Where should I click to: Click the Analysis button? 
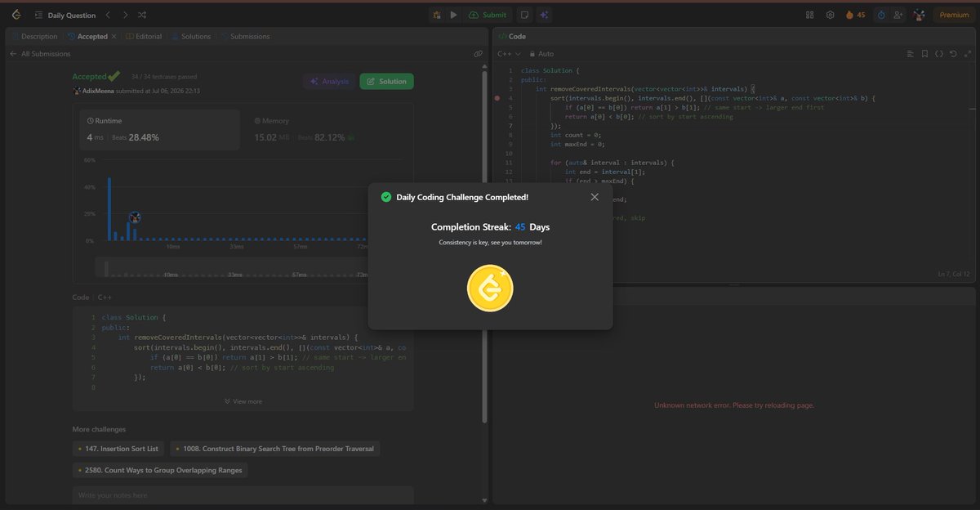tap(329, 81)
